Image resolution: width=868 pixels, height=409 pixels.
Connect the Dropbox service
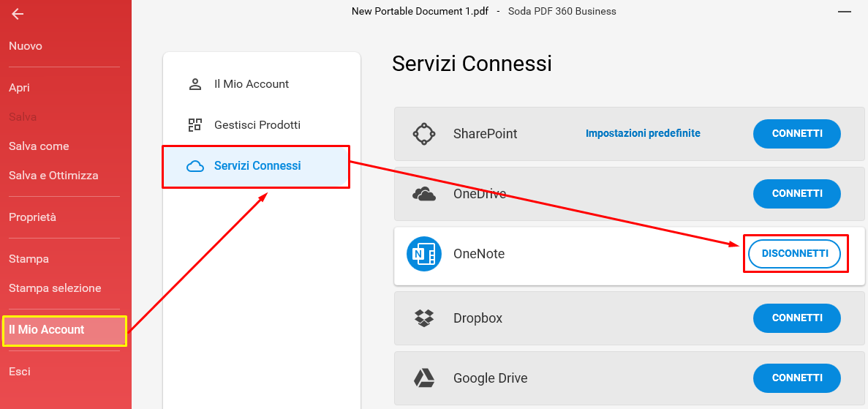pyautogui.click(x=797, y=318)
